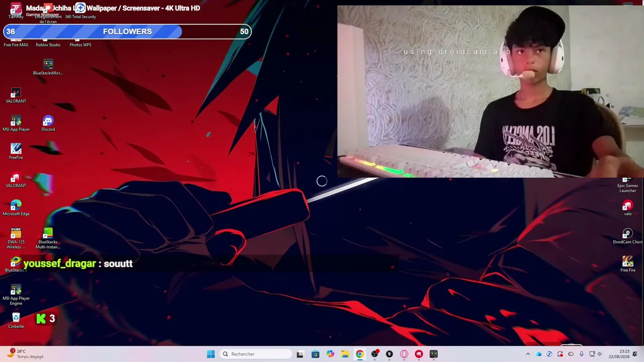Switch to Google Chrome on the taskbar

pos(360,354)
